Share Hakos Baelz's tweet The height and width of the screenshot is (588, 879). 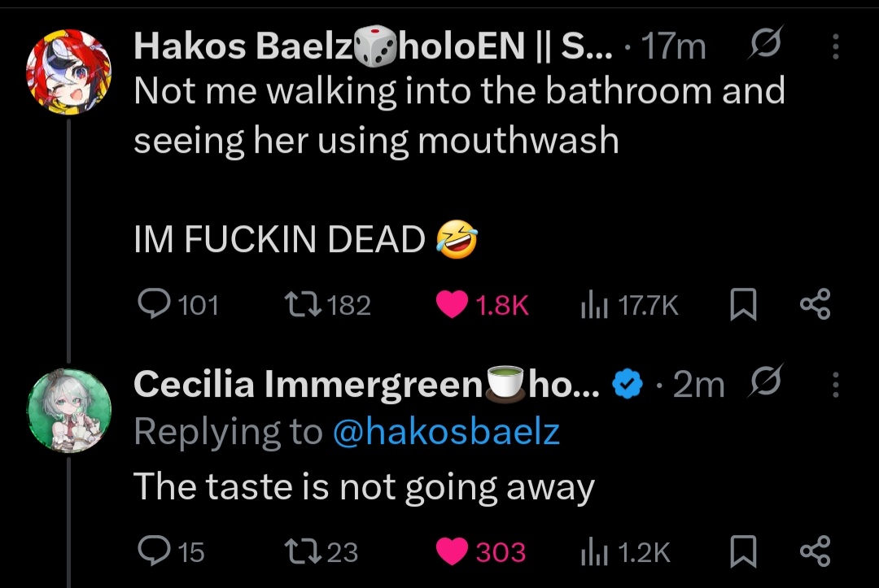tap(815, 304)
